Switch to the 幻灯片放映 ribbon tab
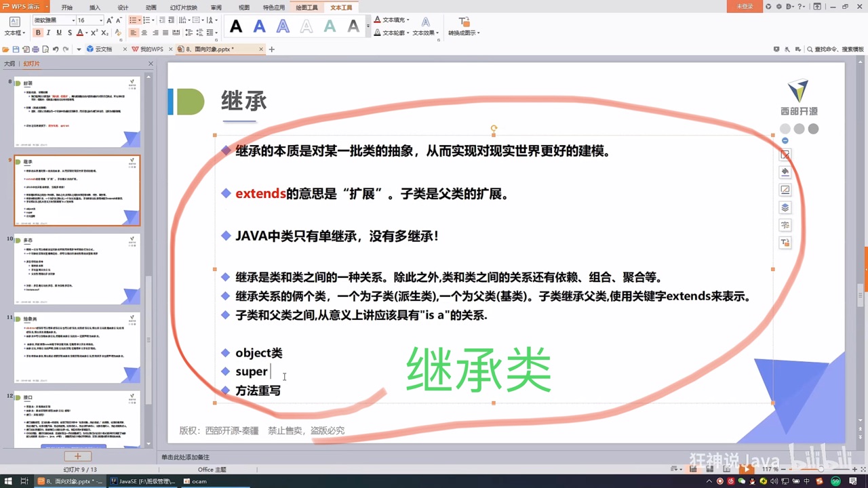The height and width of the screenshot is (488, 868). coord(183,7)
